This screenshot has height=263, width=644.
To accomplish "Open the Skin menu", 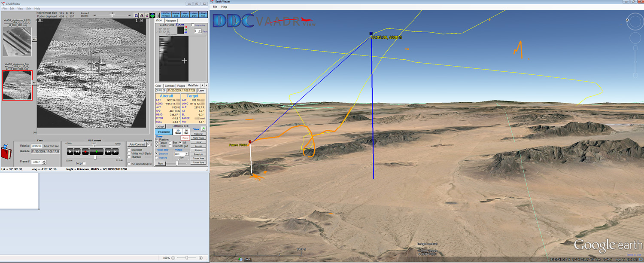I will tap(29, 9).
